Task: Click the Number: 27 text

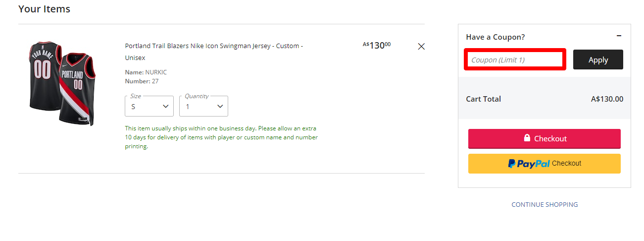Action: click(x=142, y=81)
